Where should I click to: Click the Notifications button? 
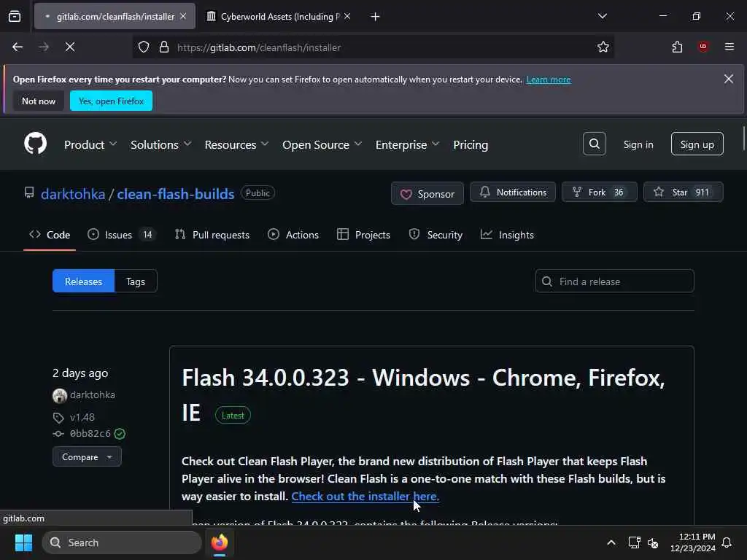pos(513,192)
